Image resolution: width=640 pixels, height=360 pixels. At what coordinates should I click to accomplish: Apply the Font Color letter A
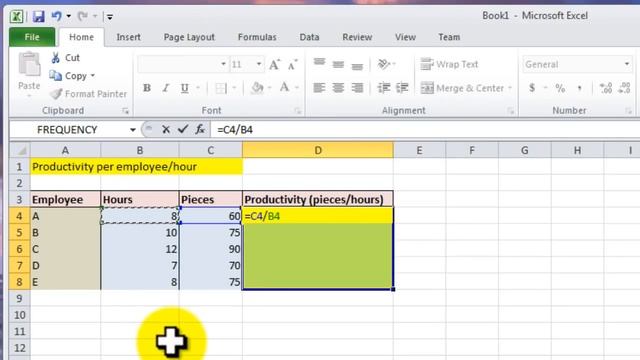284,87
